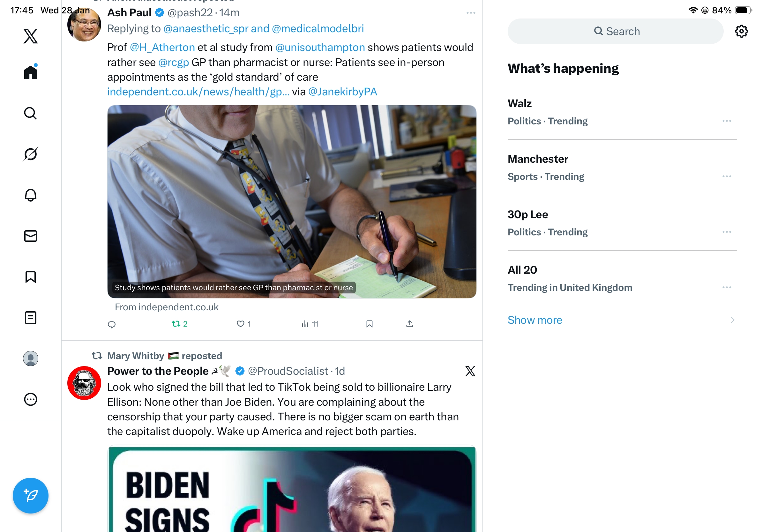Click the Search input field
This screenshot has width=762, height=532.
tap(615, 31)
